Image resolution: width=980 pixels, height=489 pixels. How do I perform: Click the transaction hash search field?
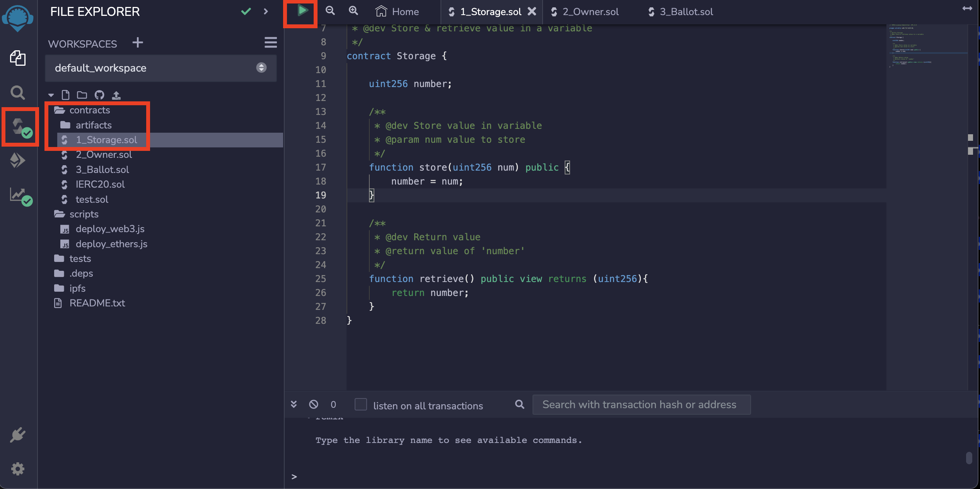pyautogui.click(x=642, y=405)
